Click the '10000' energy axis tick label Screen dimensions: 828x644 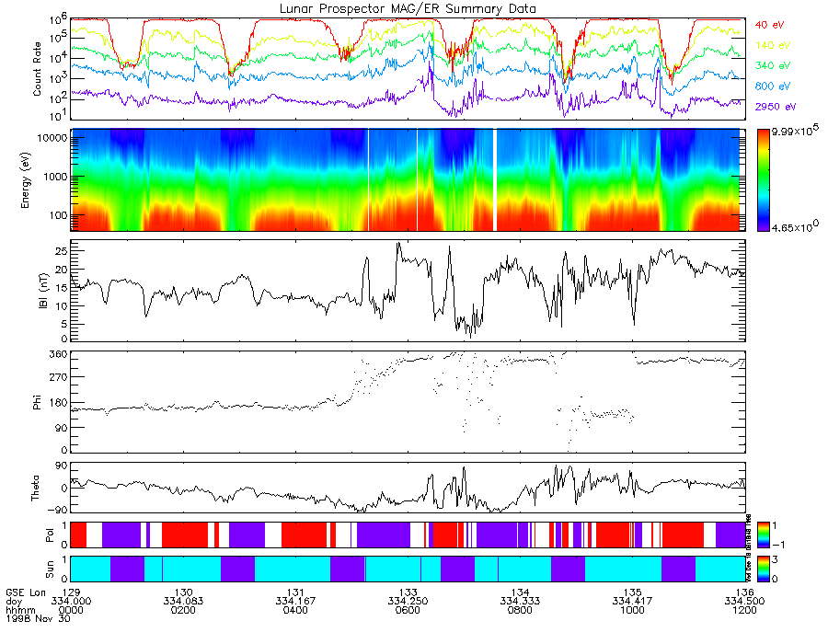[51, 138]
